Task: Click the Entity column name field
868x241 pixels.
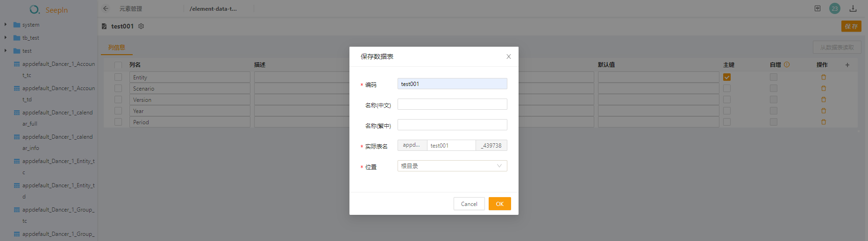Action: pos(190,77)
